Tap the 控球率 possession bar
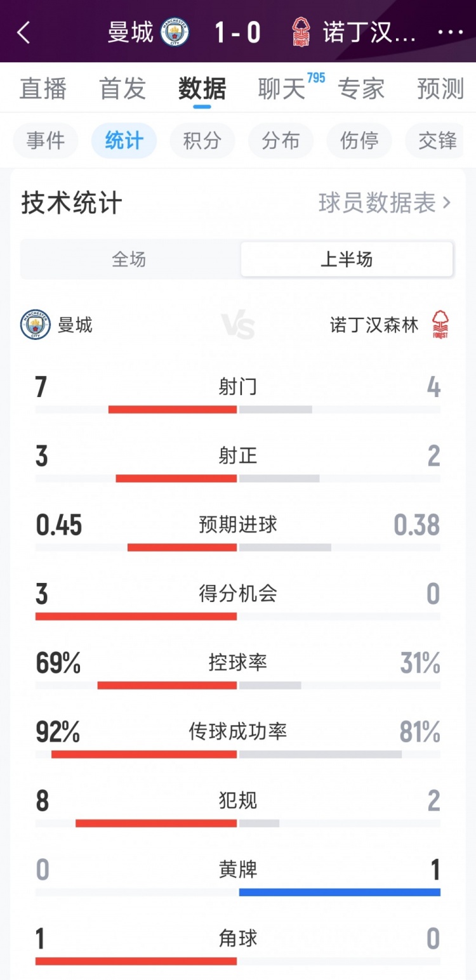476x980 pixels. point(237,685)
